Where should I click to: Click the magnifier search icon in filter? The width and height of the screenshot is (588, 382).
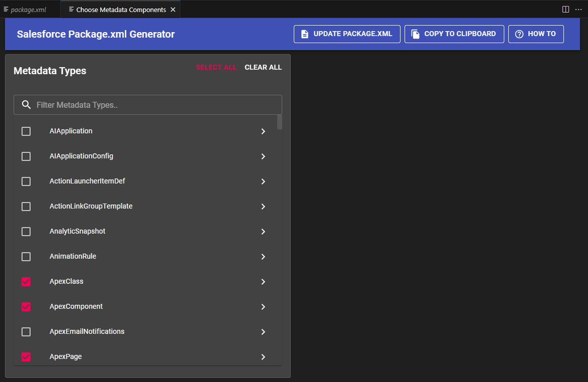27,105
